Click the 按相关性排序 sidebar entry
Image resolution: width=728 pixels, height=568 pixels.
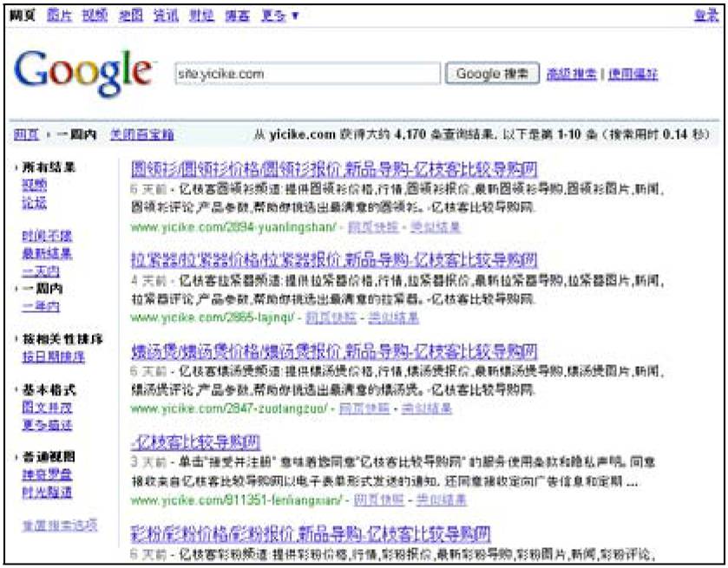pos(62,339)
